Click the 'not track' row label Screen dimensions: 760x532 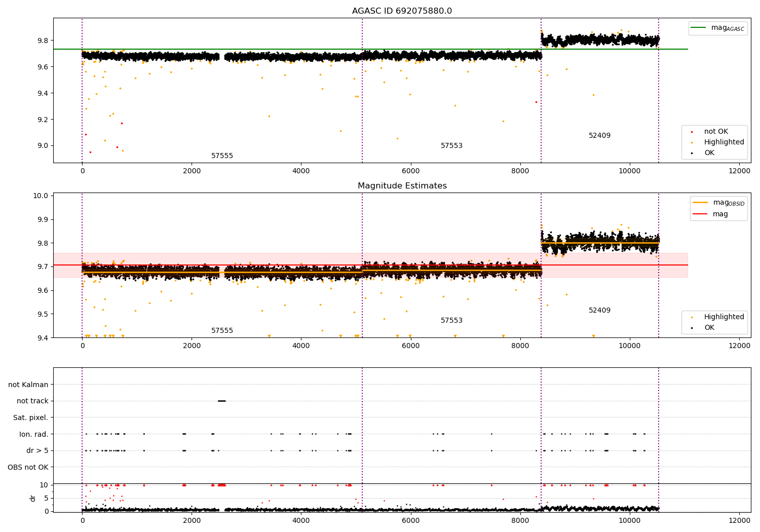tap(32, 401)
